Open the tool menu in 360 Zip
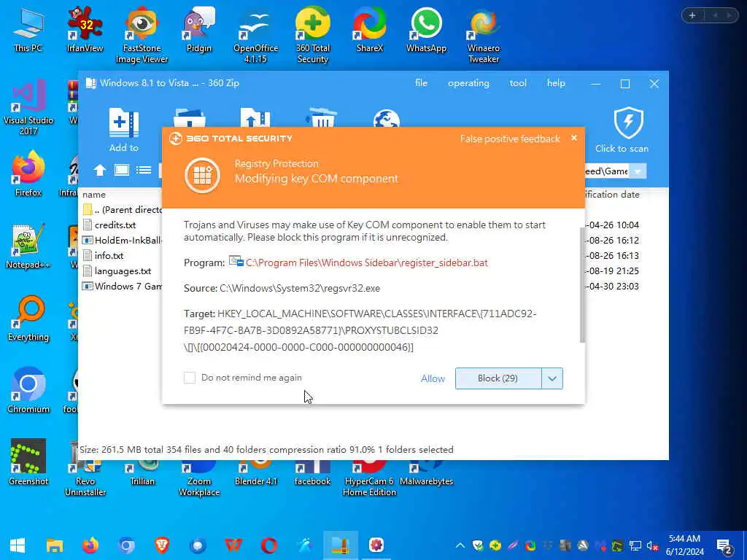This screenshot has width=747, height=560. (518, 83)
